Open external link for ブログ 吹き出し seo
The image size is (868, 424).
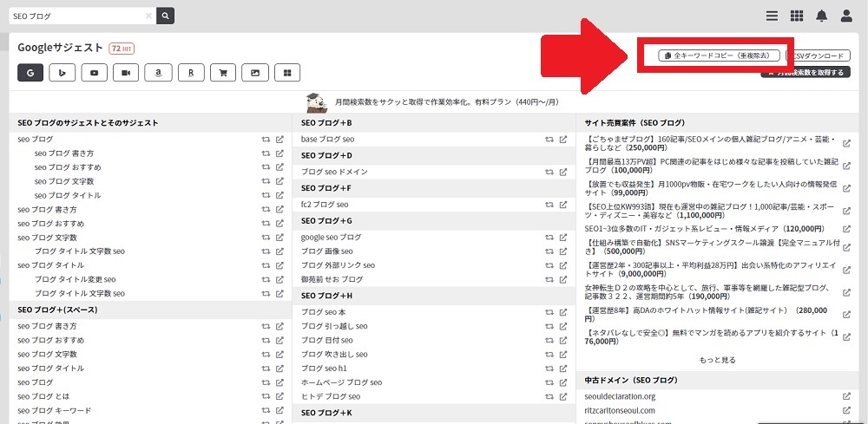(x=563, y=355)
